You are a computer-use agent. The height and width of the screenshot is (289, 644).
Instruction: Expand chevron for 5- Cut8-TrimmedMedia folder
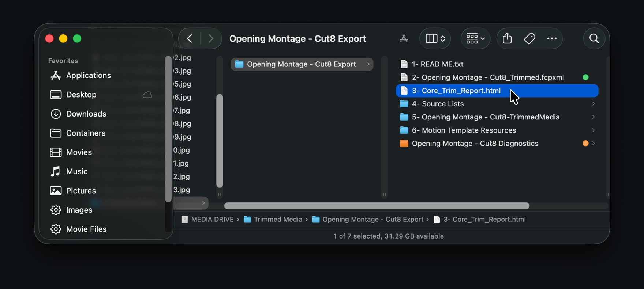click(x=593, y=117)
